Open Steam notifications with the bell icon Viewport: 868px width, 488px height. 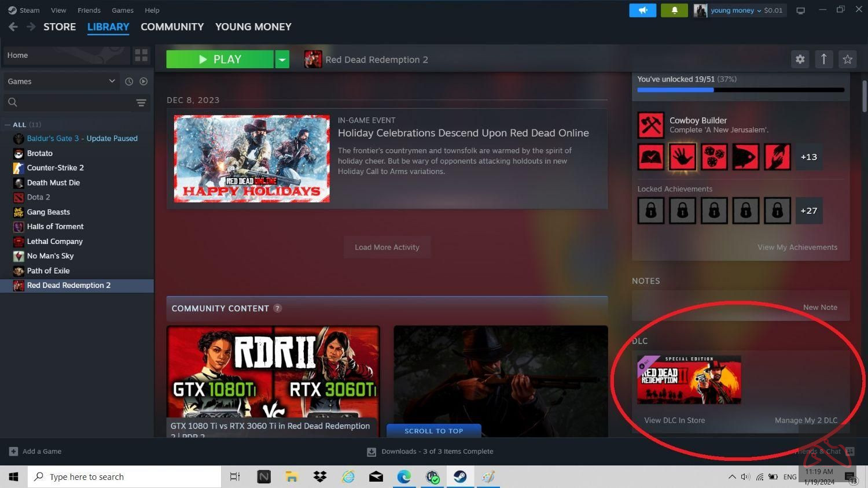(x=674, y=10)
